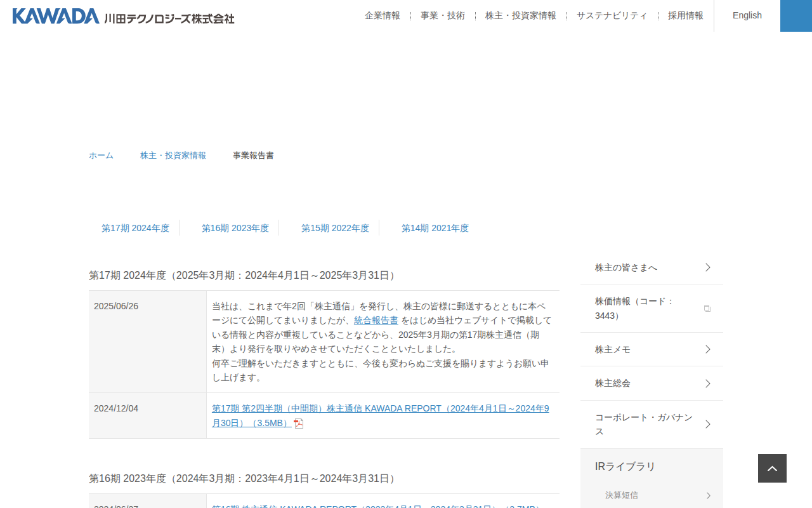Open the KAWADA logo home link
The image size is (812, 508).
point(123,16)
